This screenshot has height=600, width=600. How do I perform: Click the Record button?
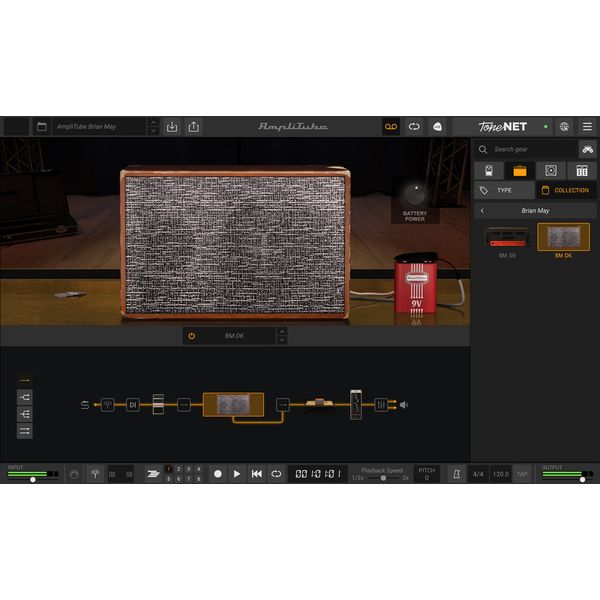pyautogui.click(x=218, y=474)
